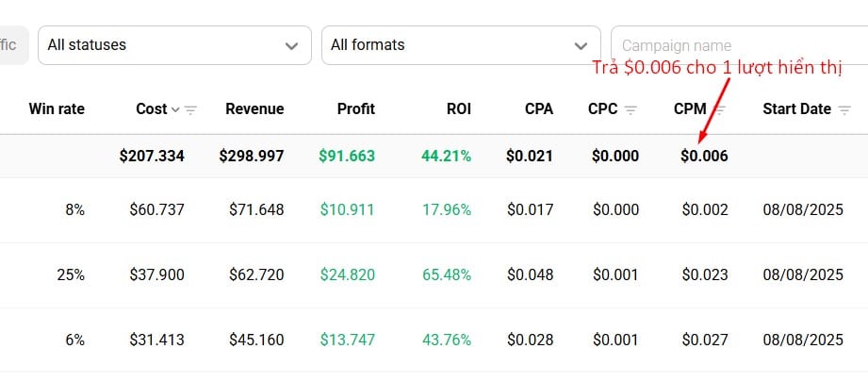868x382 pixels.
Task: Click the $45.160 revenue cell
Action: point(256,340)
